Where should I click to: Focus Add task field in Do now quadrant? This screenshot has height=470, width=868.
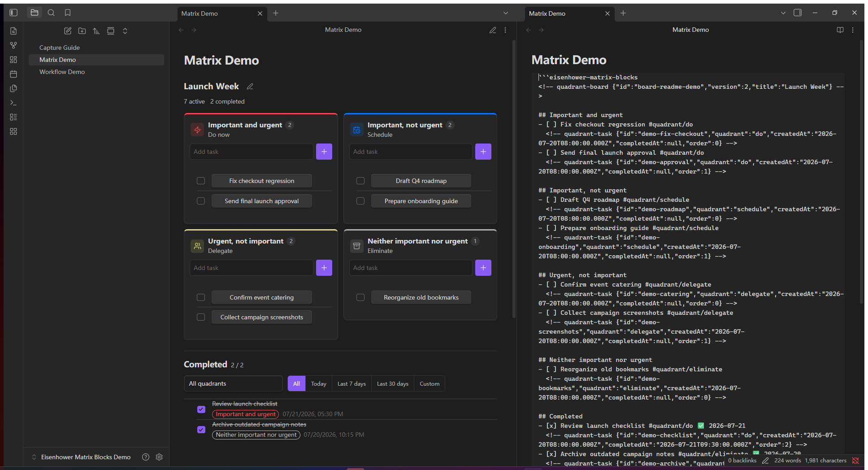click(252, 152)
